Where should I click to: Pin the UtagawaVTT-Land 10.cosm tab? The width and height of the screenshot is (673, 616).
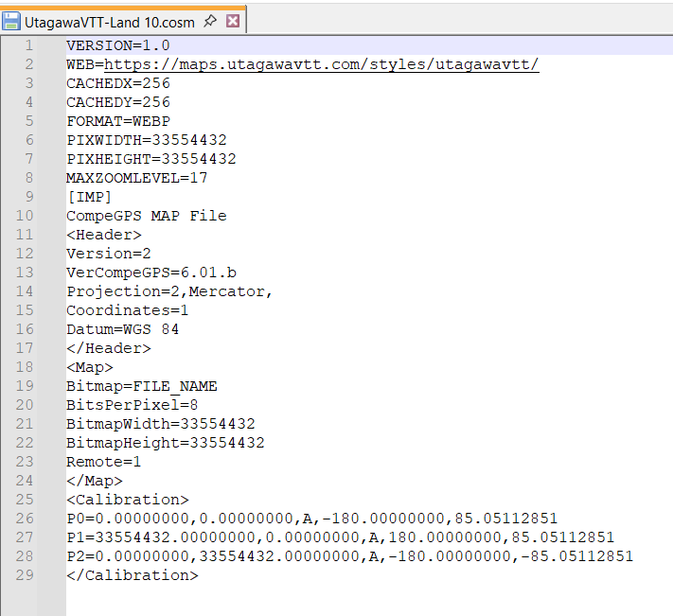point(210,21)
